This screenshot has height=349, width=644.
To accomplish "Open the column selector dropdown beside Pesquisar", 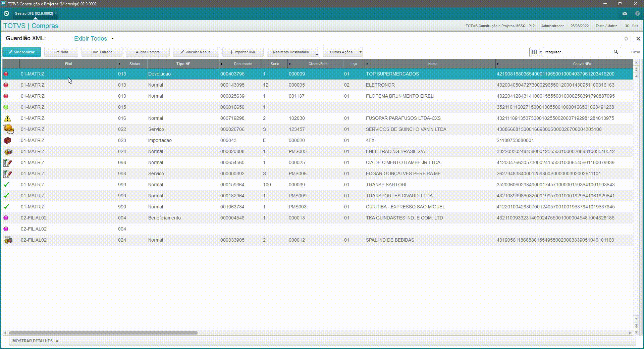I will 536,52.
